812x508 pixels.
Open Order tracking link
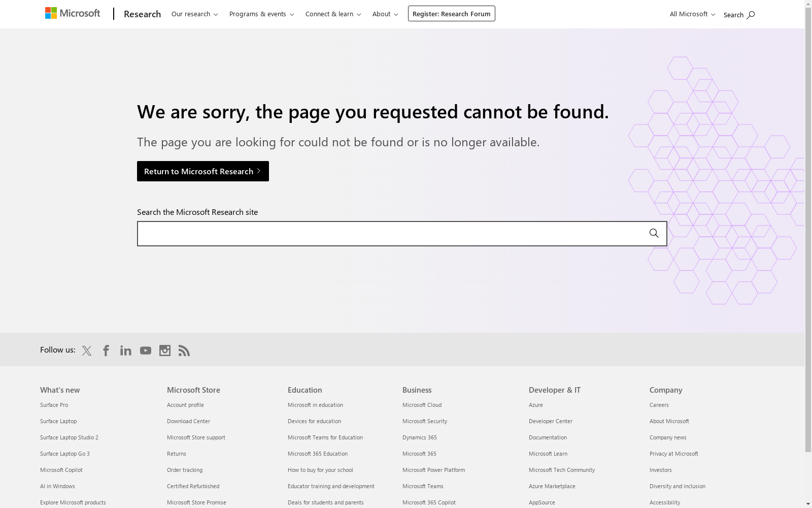[x=185, y=470]
